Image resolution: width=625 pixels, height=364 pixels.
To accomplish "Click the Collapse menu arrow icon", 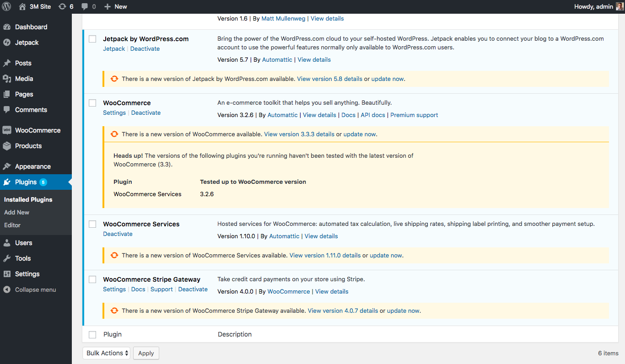I will (7, 289).
